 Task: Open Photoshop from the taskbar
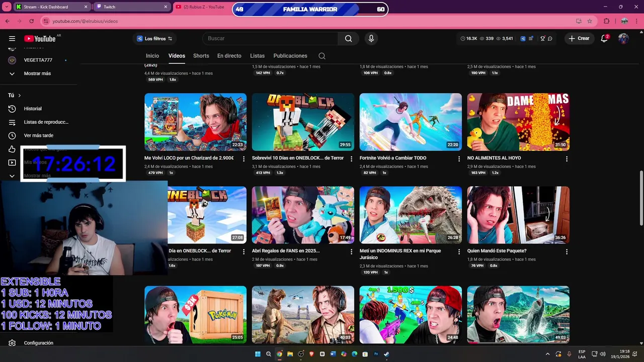pyautogui.click(x=376, y=354)
